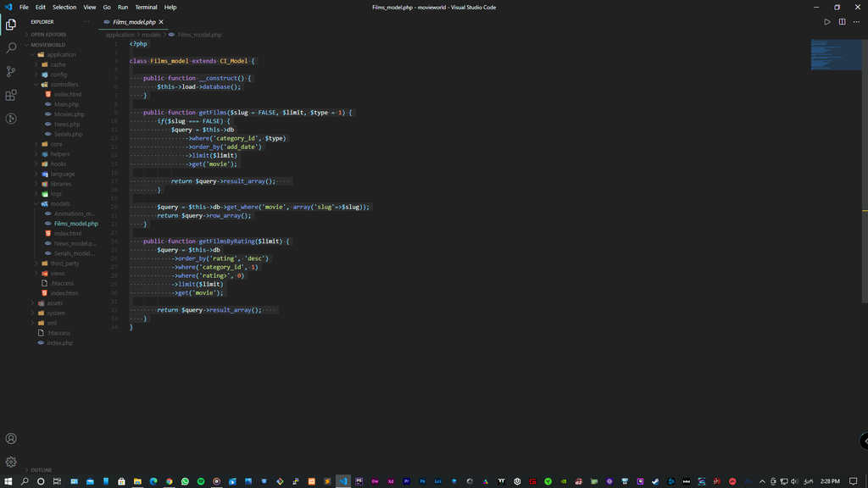
Task: Open the Run menu
Action: coord(123,7)
